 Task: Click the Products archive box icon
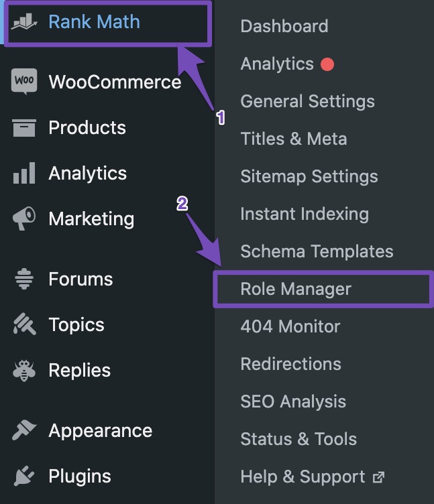click(x=24, y=127)
